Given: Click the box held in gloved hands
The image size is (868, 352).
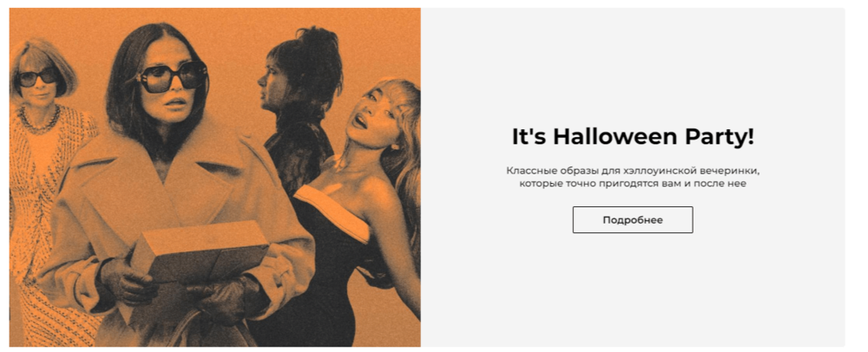Looking at the screenshot, I should (x=200, y=251).
